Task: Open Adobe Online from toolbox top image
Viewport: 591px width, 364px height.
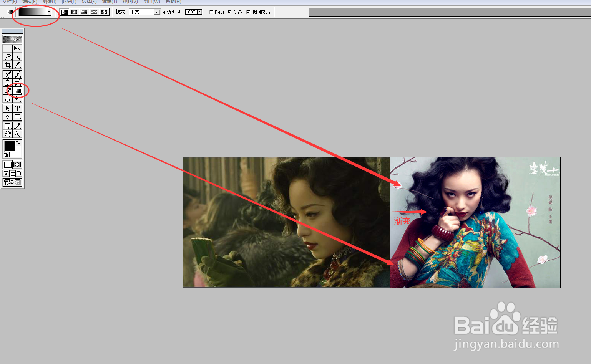Action: tap(12, 39)
